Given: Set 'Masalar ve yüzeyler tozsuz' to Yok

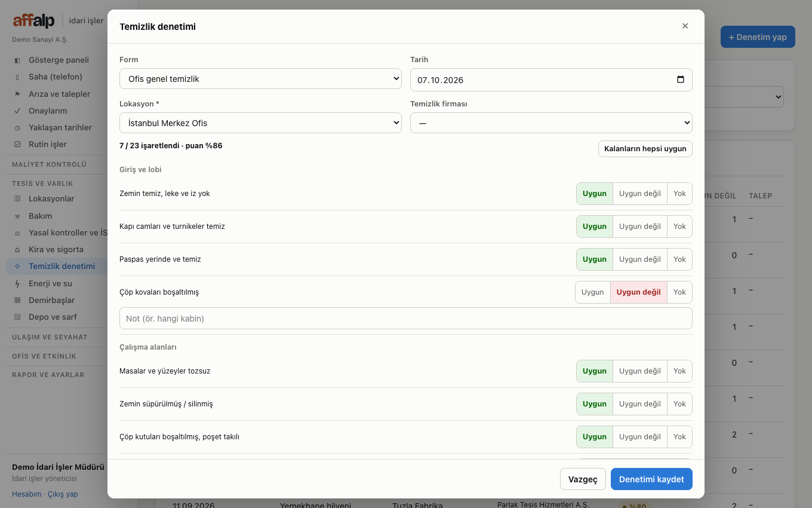Looking at the screenshot, I should 679,371.
